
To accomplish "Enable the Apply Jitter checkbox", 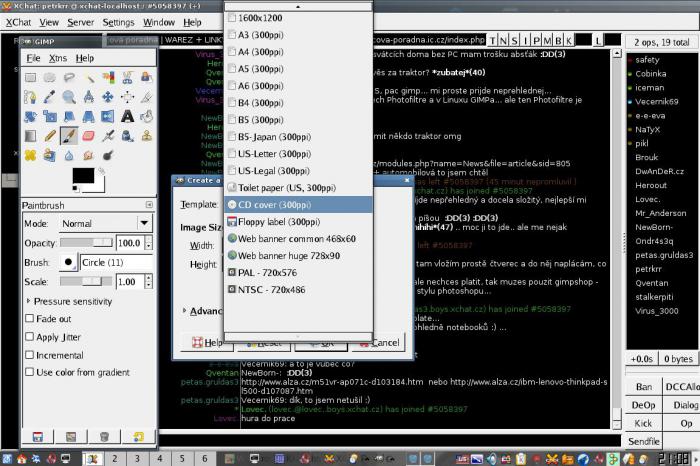I will click(29, 337).
